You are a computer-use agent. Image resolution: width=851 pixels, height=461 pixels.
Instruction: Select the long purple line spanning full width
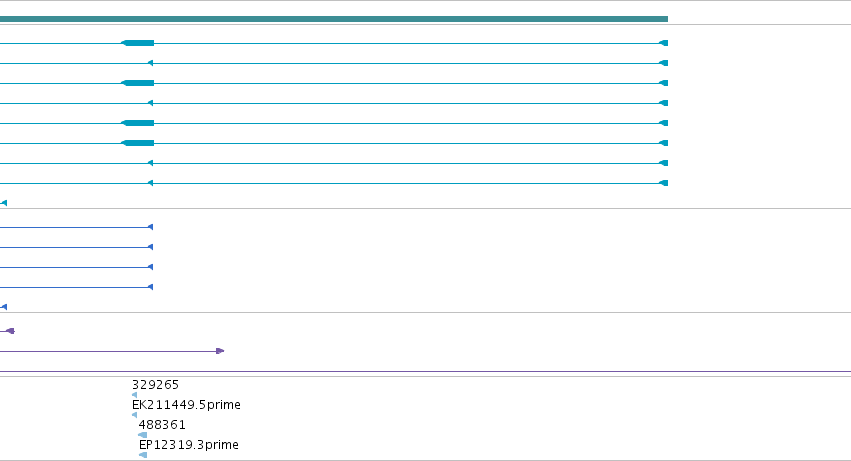[x=426, y=371]
